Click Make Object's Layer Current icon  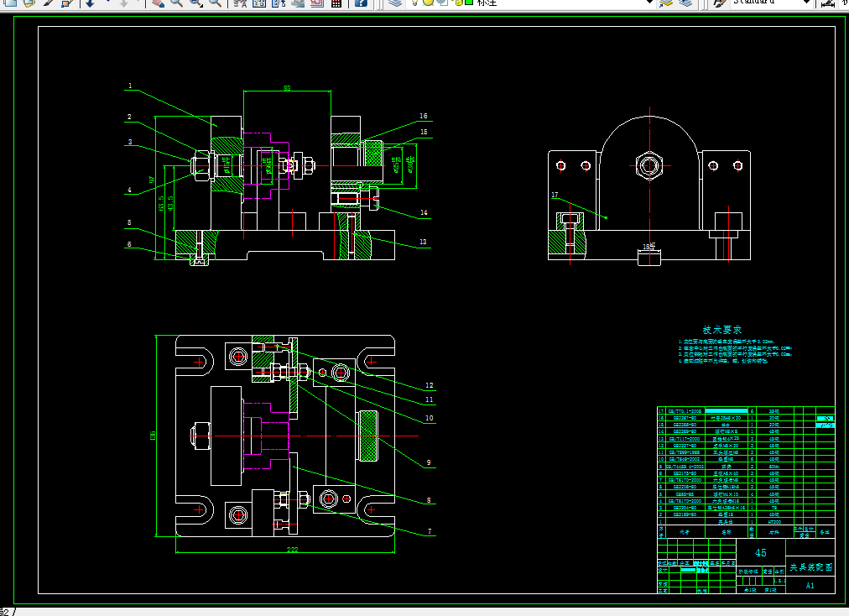coord(666,3)
